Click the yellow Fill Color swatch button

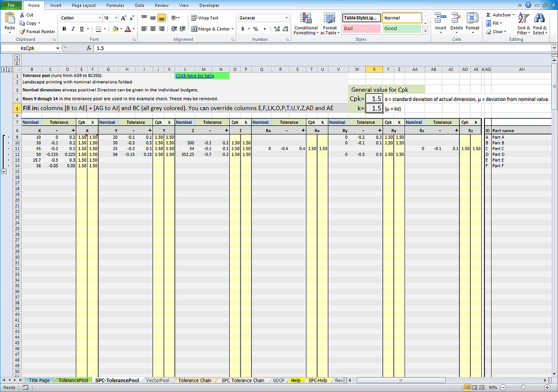coord(116,29)
